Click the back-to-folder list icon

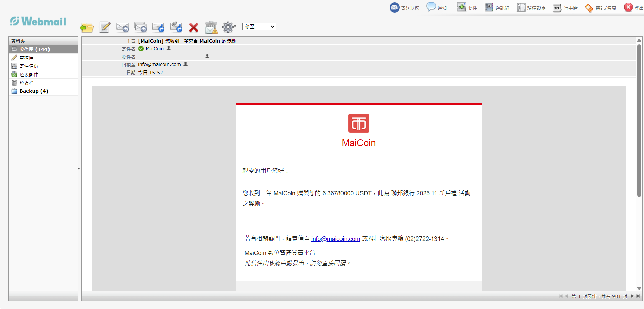pyautogui.click(x=87, y=27)
